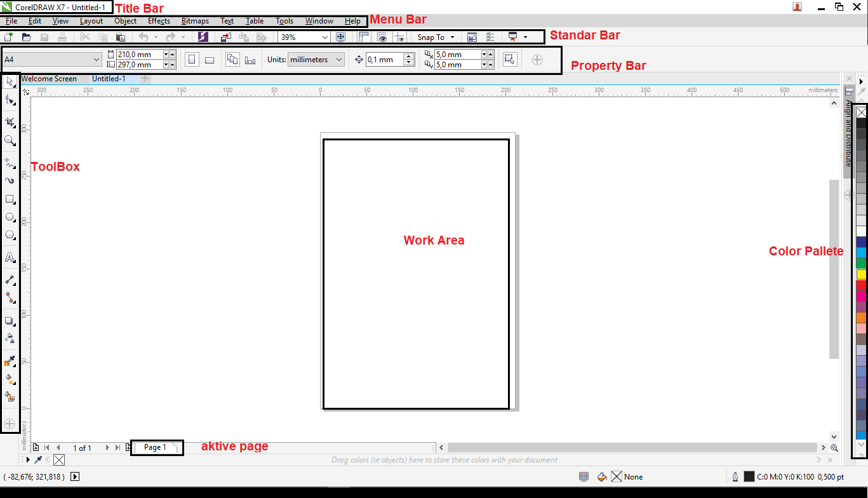Choose No Color at palette top
Screen dimensions: 868x498
click(861, 112)
